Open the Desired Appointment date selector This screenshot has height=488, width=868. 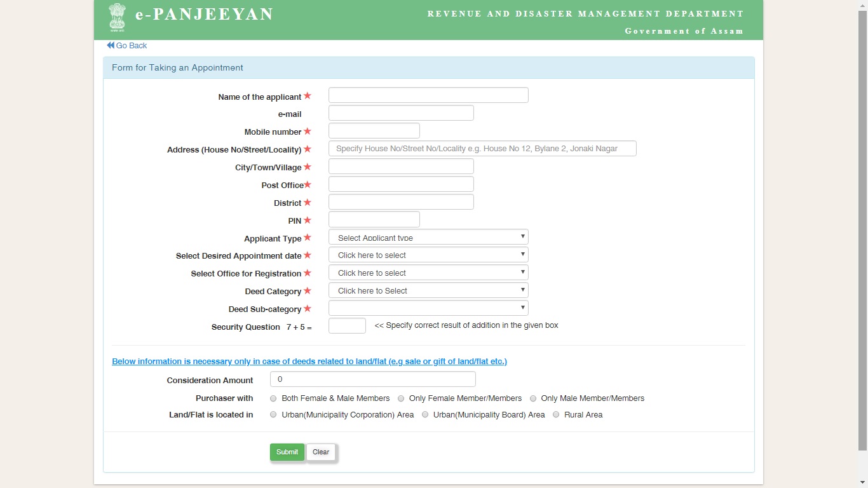[428, 254]
